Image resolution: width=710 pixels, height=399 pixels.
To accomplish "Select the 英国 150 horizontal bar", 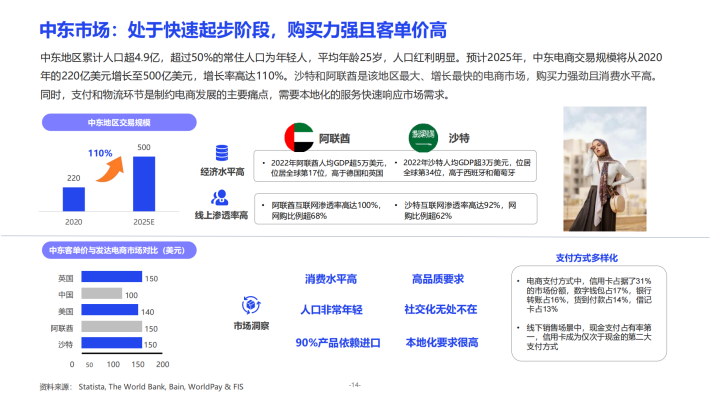I will pos(111,277).
